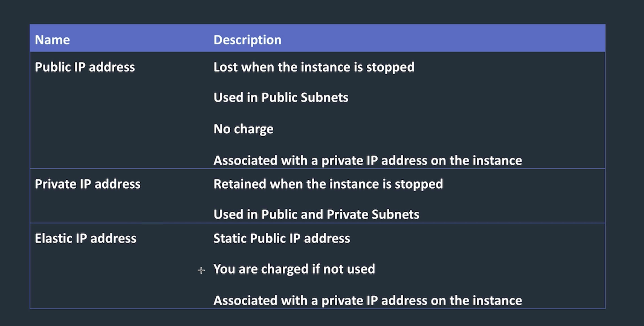Click the word 'Static' in Elastic IP description
The width and height of the screenshot is (644, 326).
click(230, 238)
